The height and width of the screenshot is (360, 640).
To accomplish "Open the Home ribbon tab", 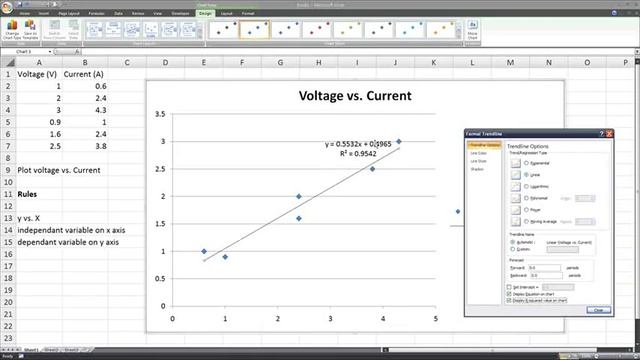I will click(x=24, y=13).
